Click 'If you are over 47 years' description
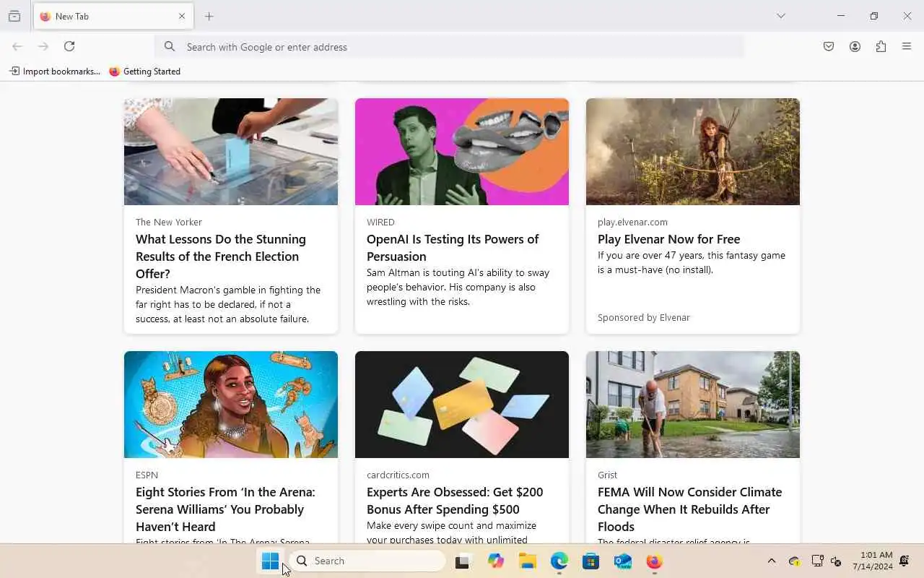 692,262
